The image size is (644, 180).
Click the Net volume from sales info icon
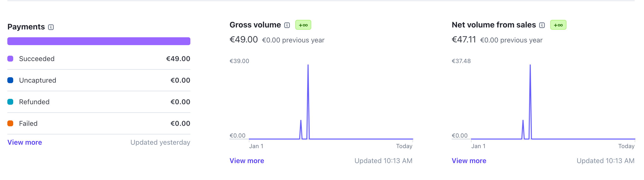(542, 25)
